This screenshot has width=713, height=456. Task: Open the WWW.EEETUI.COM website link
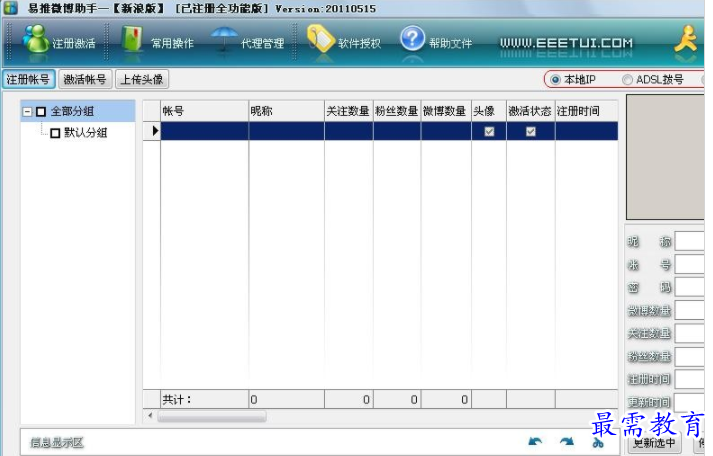point(566,43)
